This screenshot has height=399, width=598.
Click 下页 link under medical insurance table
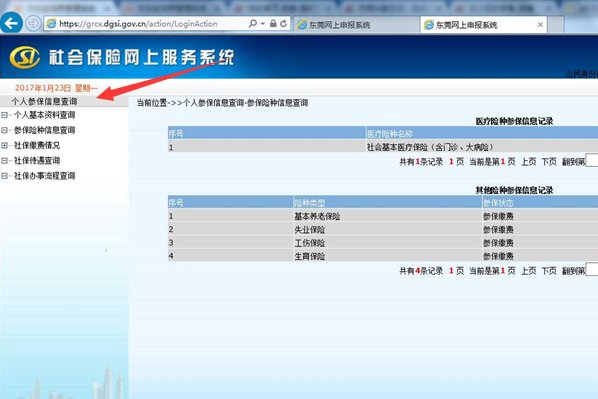point(549,162)
